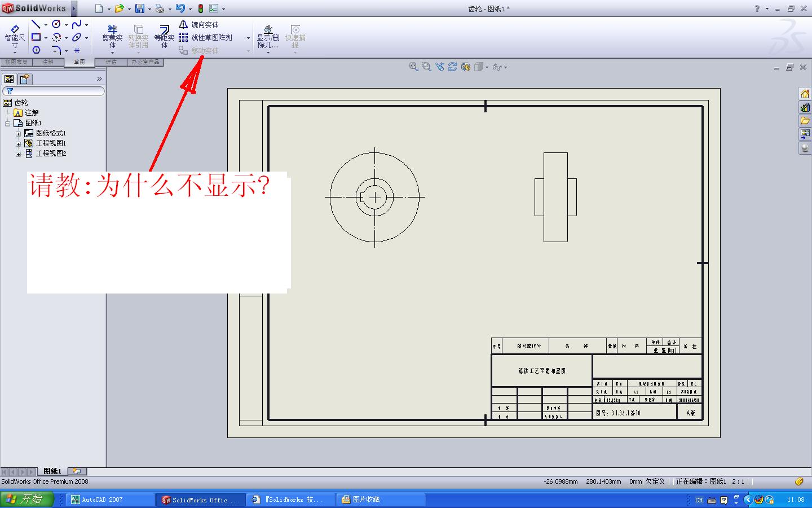The height and width of the screenshot is (508, 812).
Task: Click the Rotate view icon
Action: [452, 67]
